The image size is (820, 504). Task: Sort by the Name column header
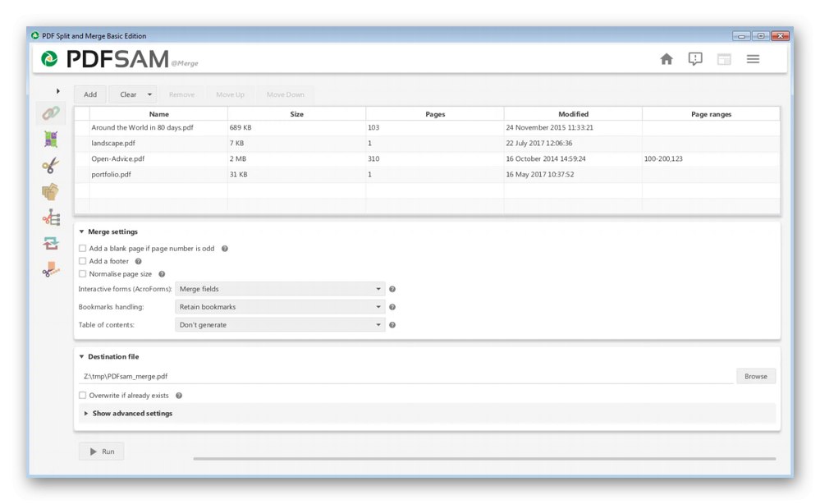[159, 114]
